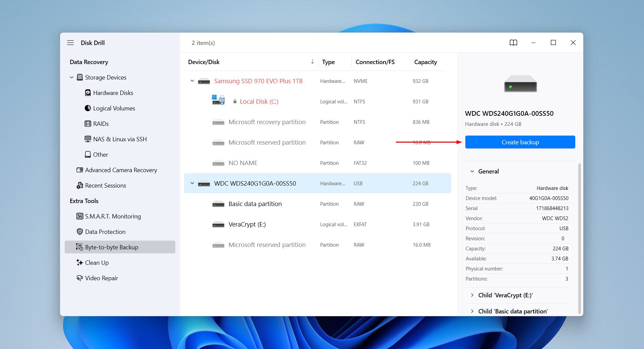Collapse the Storage Devices tree
The width and height of the screenshot is (644, 349).
click(x=71, y=77)
